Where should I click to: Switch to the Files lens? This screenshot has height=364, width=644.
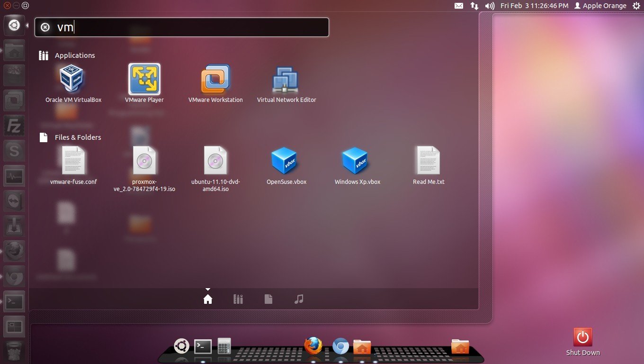(268, 299)
